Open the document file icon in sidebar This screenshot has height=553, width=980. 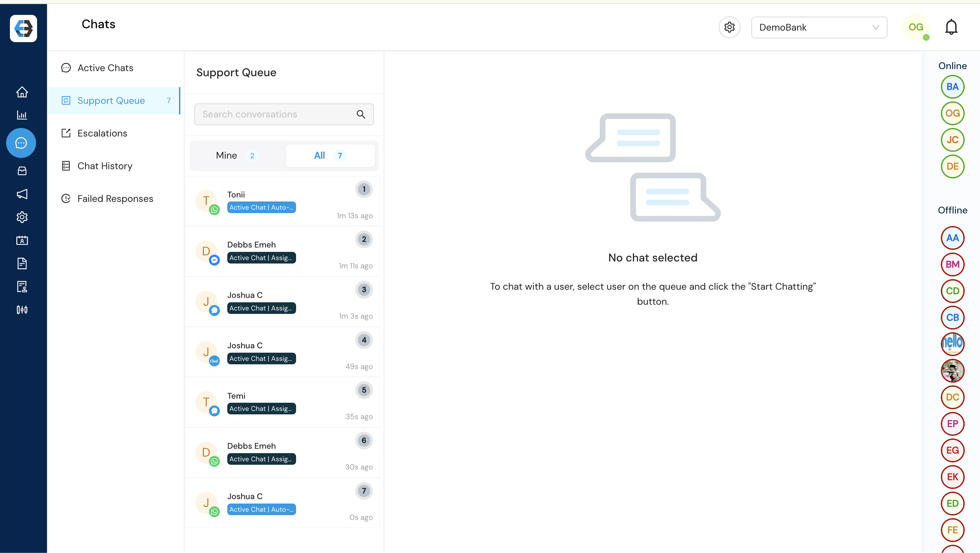(22, 263)
